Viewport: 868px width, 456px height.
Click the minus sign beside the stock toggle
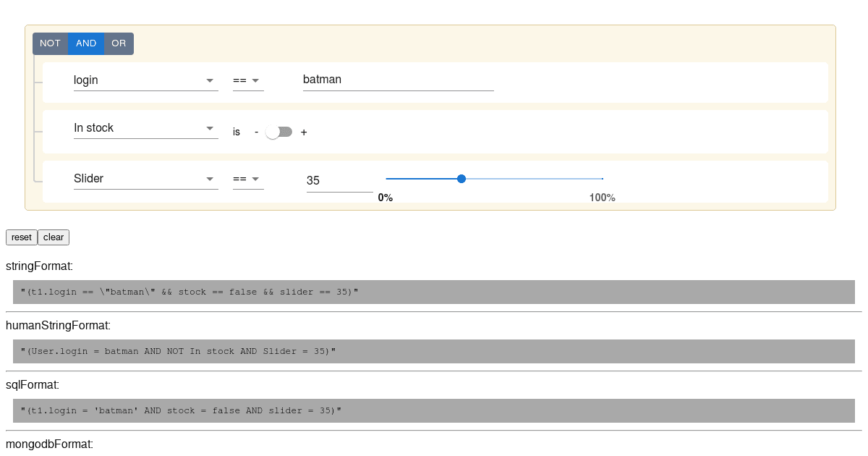tap(257, 132)
